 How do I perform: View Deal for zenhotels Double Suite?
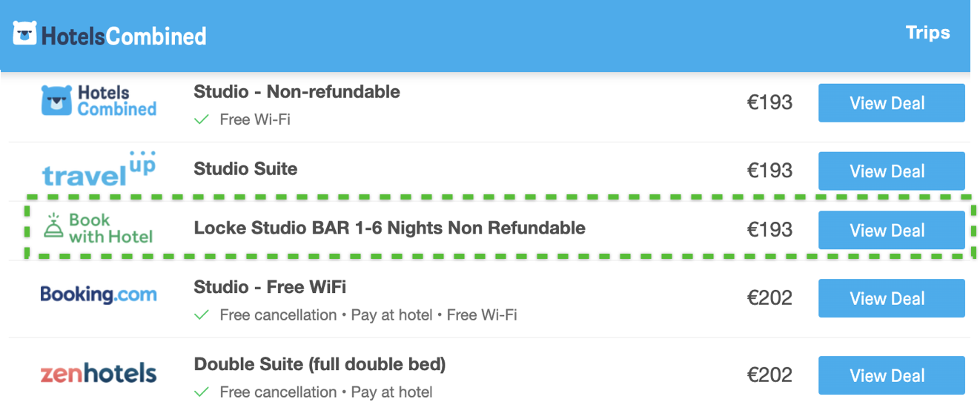click(x=891, y=375)
